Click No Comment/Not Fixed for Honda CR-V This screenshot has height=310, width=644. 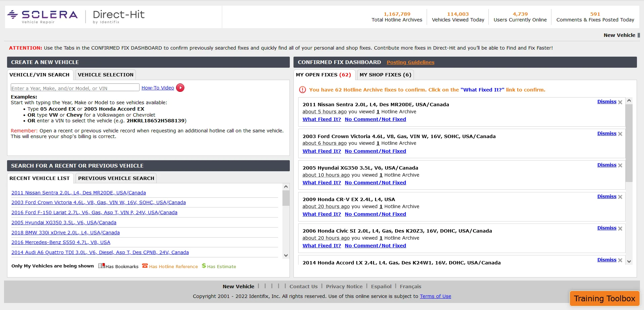pyautogui.click(x=375, y=214)
